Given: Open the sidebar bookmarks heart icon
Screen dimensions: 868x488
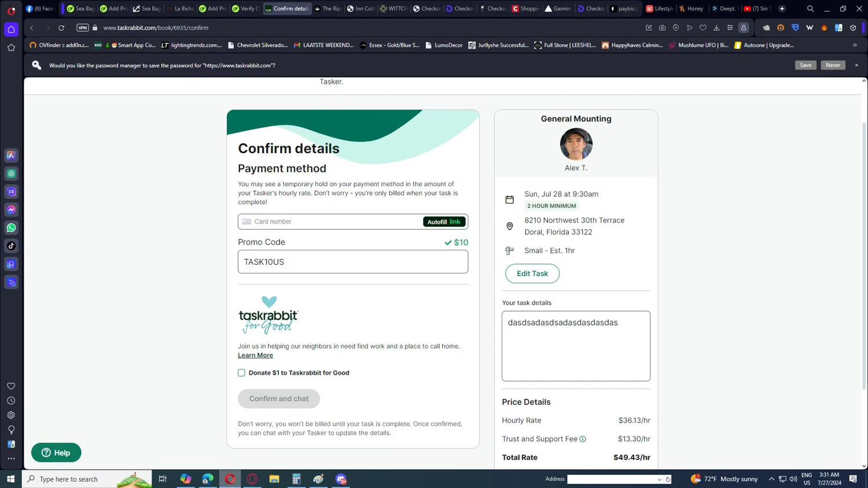Looking at the screenshot, I should point(11,386).
